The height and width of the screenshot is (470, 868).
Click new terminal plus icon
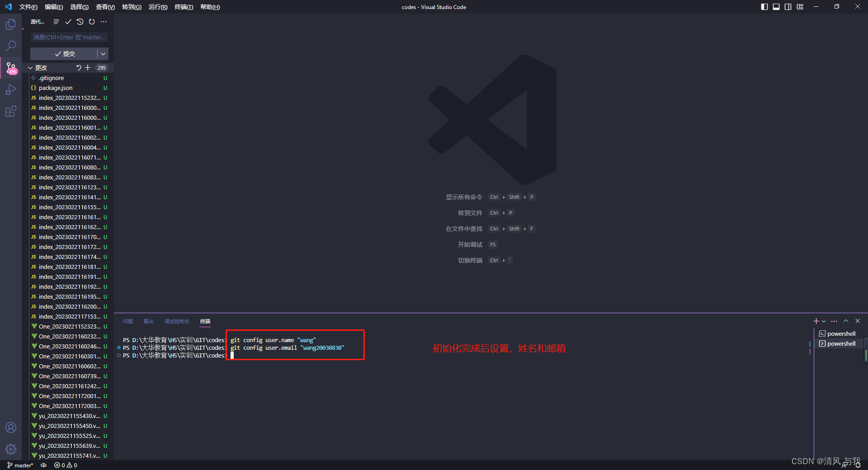pyautogui.click(x=816, y=321)
